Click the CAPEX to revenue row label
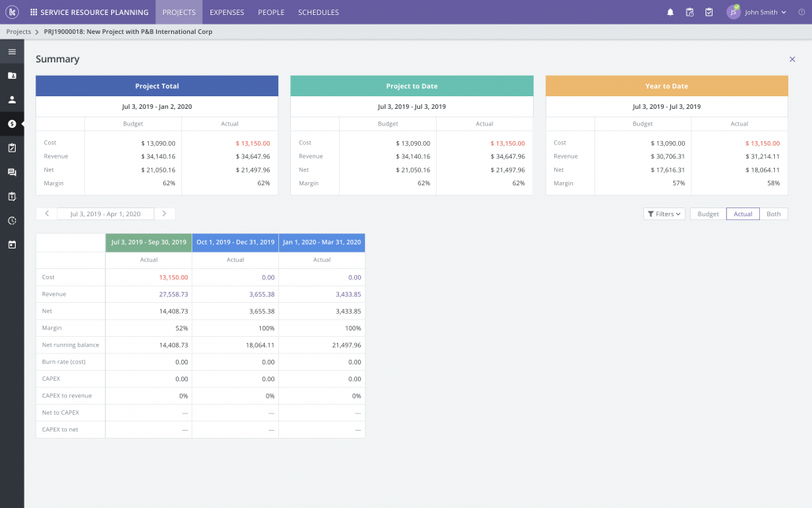The width and height of the screenshot is (812, 508). pyautogui.click(x=67, y=395)
